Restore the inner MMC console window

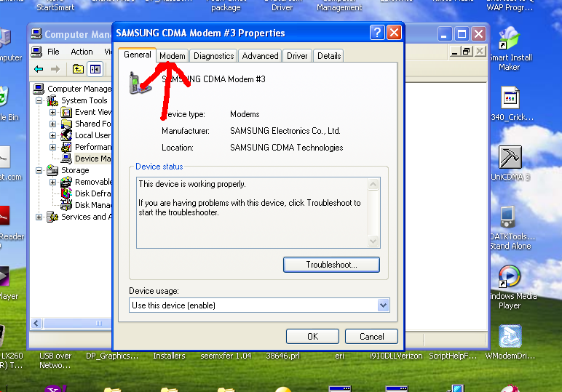pos(467,52)
